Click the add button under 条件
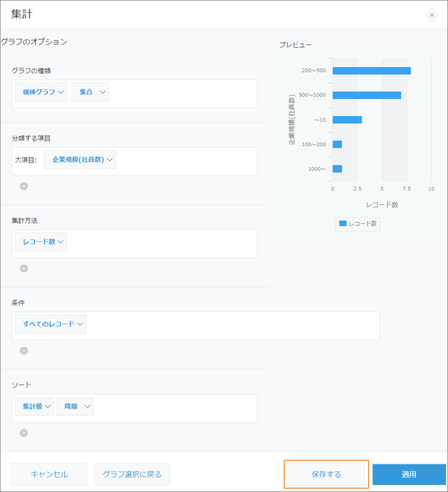This screenshot has height=492, width=448. [24, 350]
